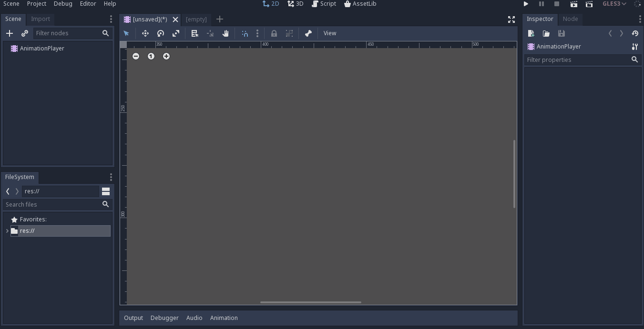Create a new resource in the Inspector
Image resolution: width=644 pixels, height=329 pixels.
531,33
